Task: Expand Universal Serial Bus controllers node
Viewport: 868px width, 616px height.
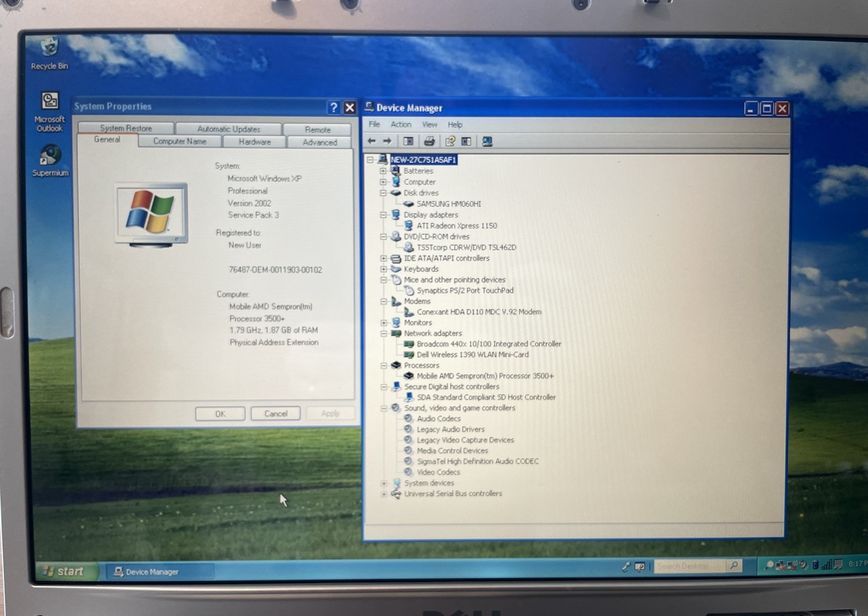Action: (x=384, y=494)
